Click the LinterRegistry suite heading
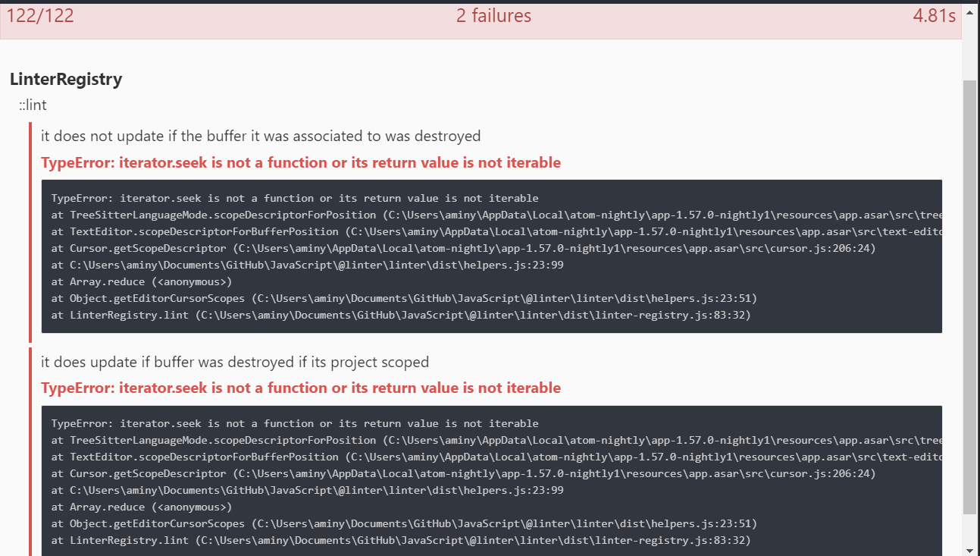This screenshot has height=556, width=980. coord(65,79)
